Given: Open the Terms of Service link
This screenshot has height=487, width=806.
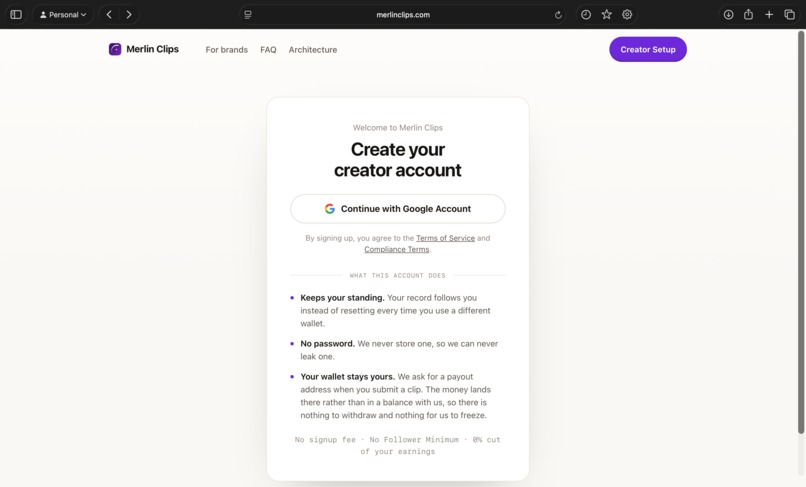Looking at the screenshot, I should [445, 238].
